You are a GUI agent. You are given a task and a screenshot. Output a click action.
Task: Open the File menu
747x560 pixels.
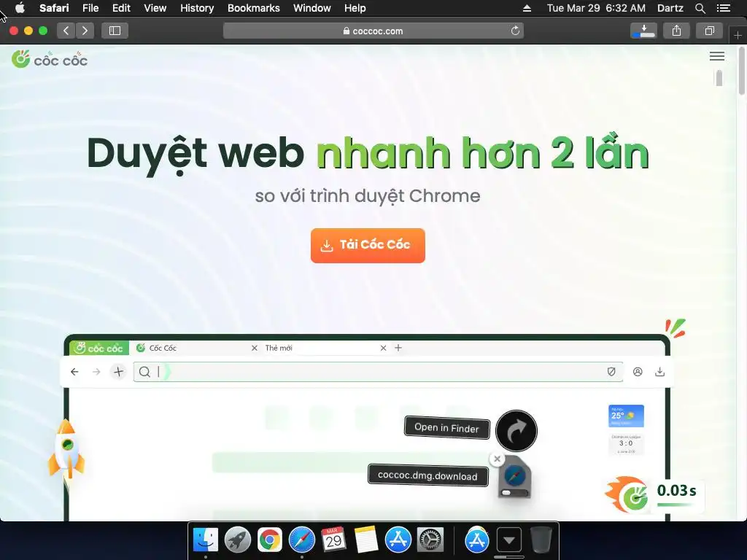90,8
